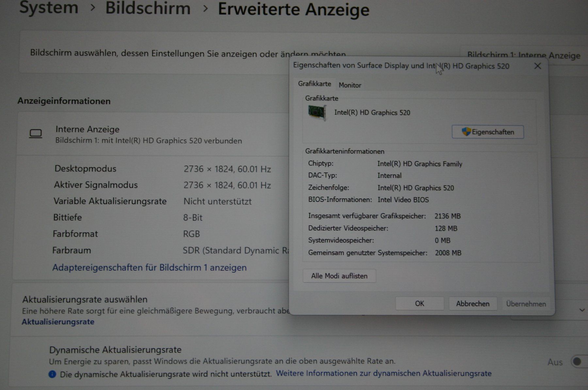Image resolution: width=588 pixels, height=390 pixels.
Task: Click Nicht unterstützt value
Action: click(217, 201)
